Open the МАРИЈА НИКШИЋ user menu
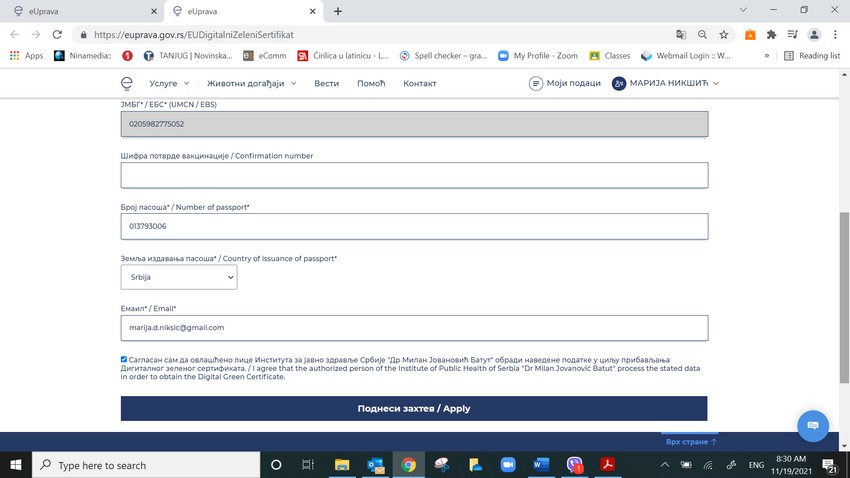The image size is (850, 478). tap(665, 83)
